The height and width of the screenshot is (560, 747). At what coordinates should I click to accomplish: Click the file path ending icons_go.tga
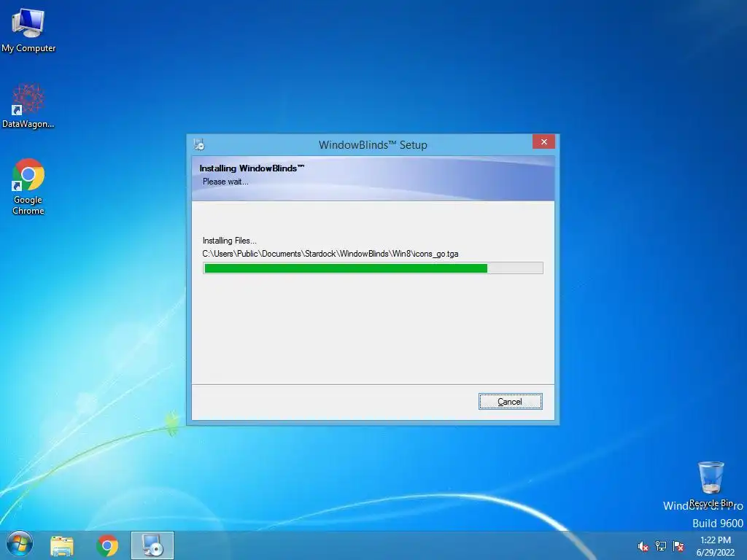pos(330,254)
